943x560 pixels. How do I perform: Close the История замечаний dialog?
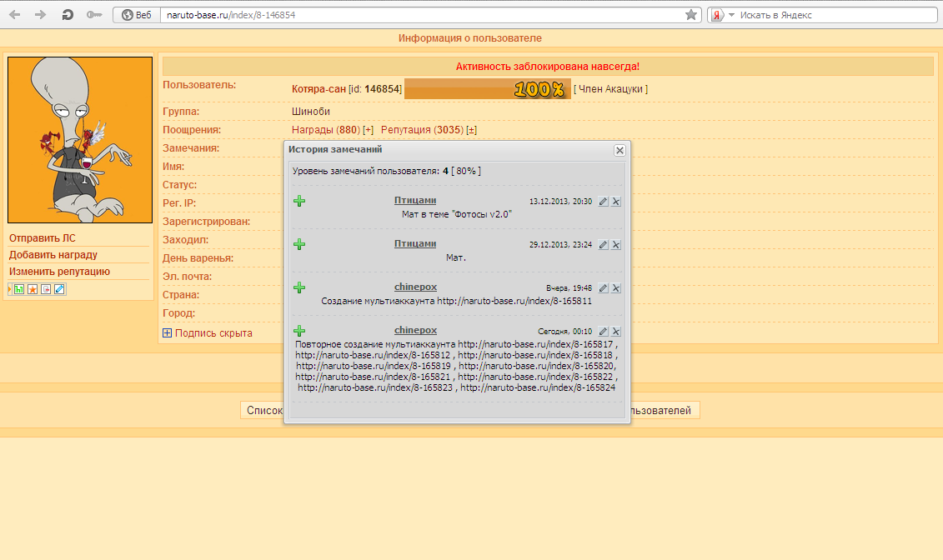click(x=619, y=150)
